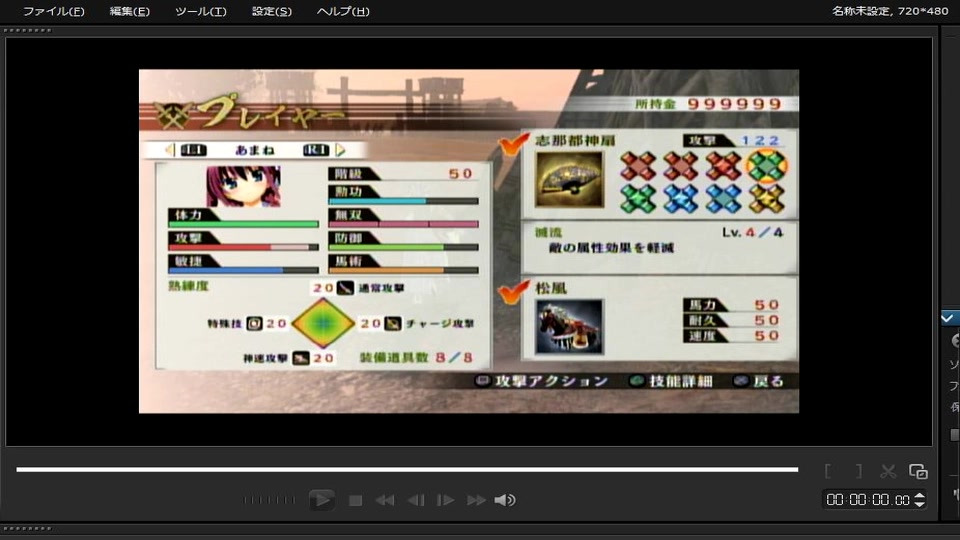Open the 編集(E) menu
The width and height of the screenshot is (960, 540).
pos(129,11)
